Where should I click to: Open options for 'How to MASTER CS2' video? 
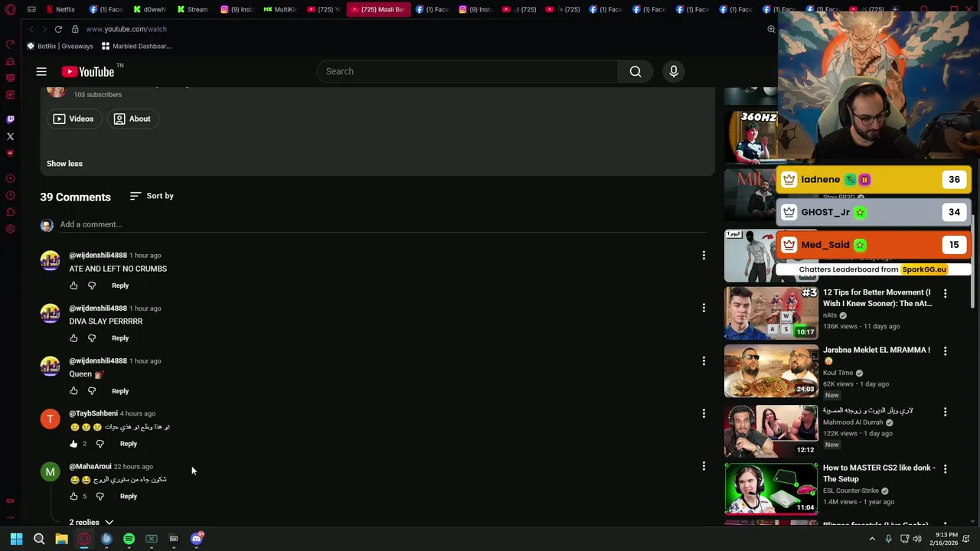point(945,468)
